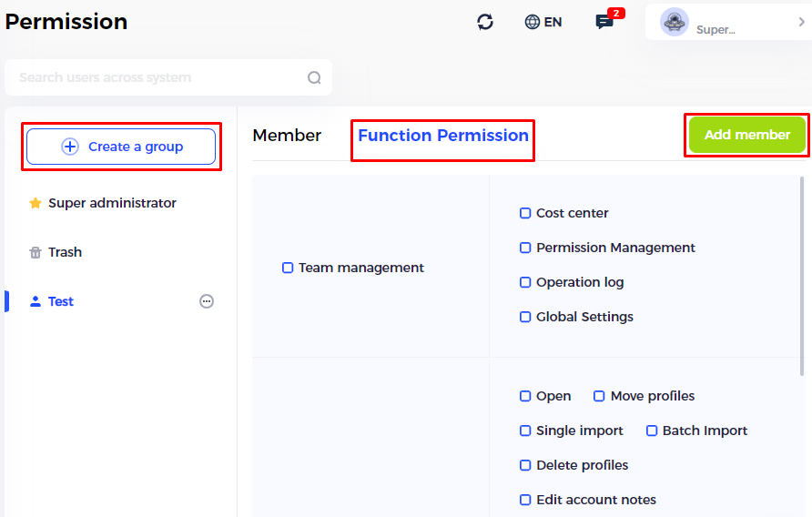This screenshot has height=517, width=812.
Task: Enable Operation log permission
Action: click(525, 282)
